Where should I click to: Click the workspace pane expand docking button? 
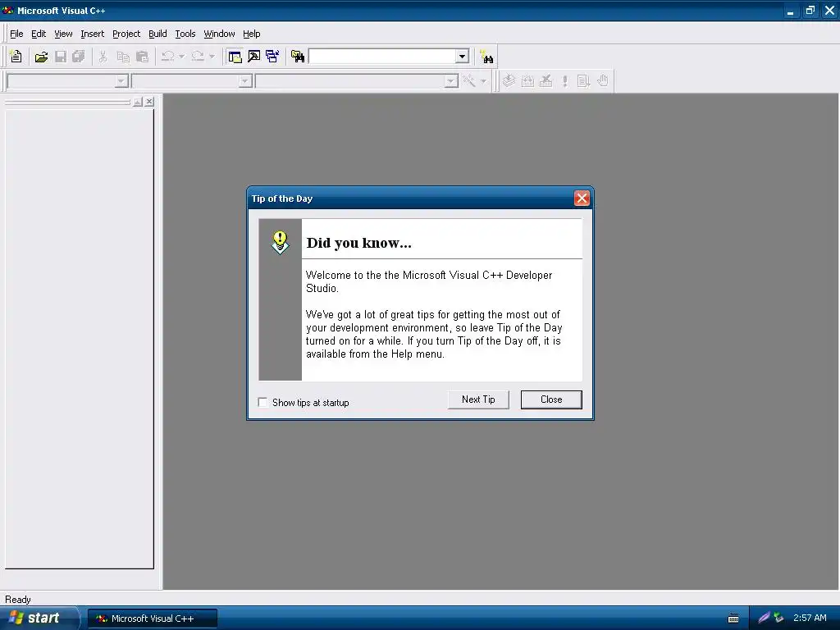pyautogui.click(x=138, y=101)
